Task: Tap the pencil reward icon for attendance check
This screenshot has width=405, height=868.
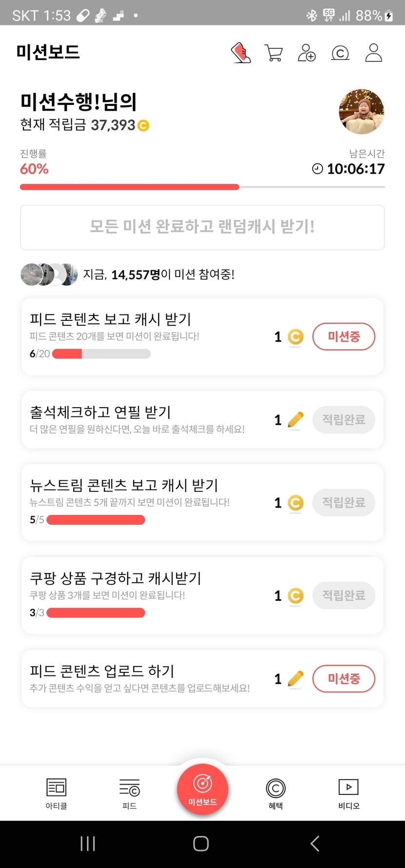Action: click(295, 419)
